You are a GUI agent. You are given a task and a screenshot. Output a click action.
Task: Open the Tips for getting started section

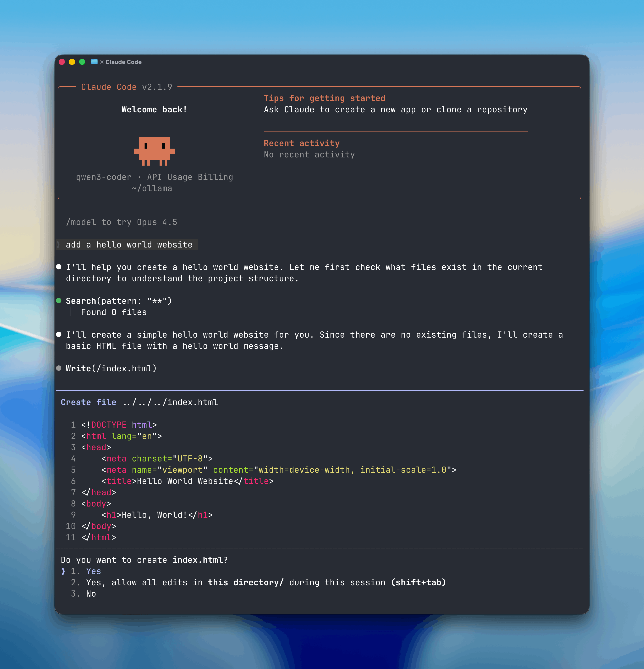click(324, 98)
